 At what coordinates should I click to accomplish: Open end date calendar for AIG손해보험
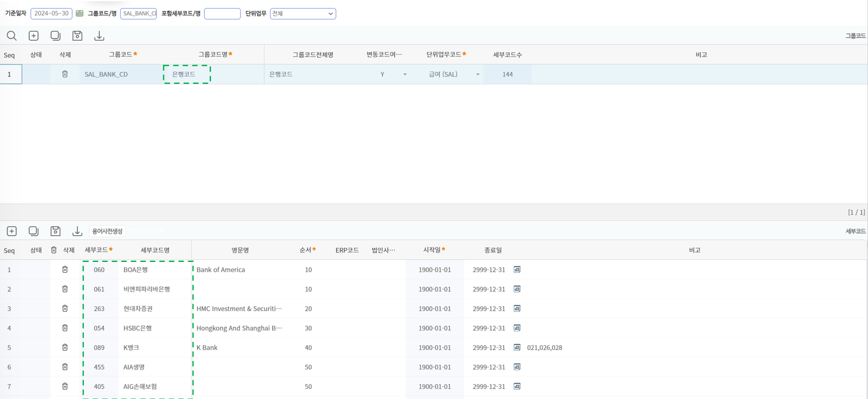click(x=517, y=386)
